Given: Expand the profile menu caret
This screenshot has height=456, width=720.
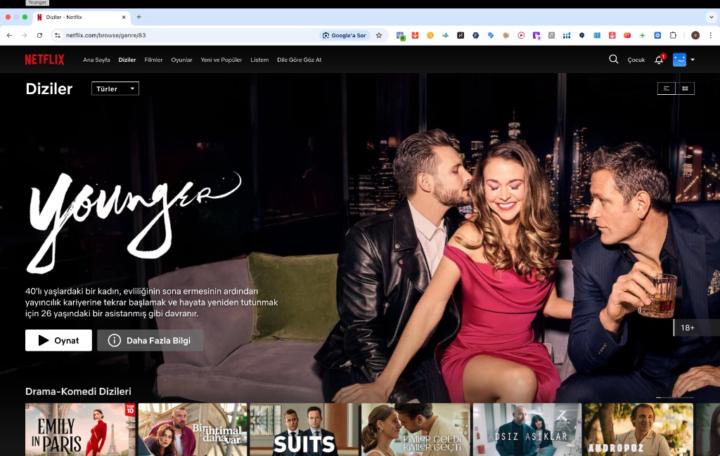Looking at the screenshot, I should (692, 60).
